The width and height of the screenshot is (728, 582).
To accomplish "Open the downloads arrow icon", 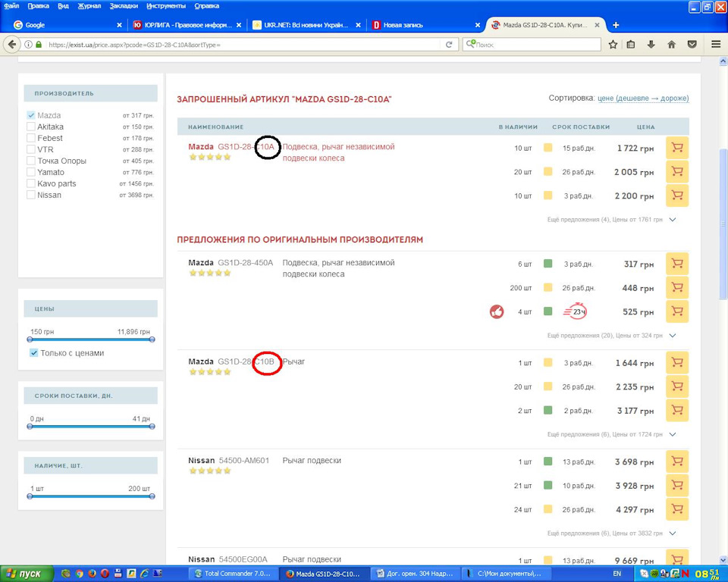I will pos(651,45).
